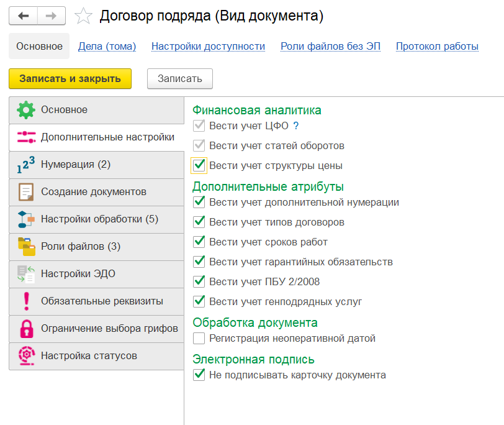Click the Электронная подпись heading
This screenshot has width=504, height=425.
253,359
